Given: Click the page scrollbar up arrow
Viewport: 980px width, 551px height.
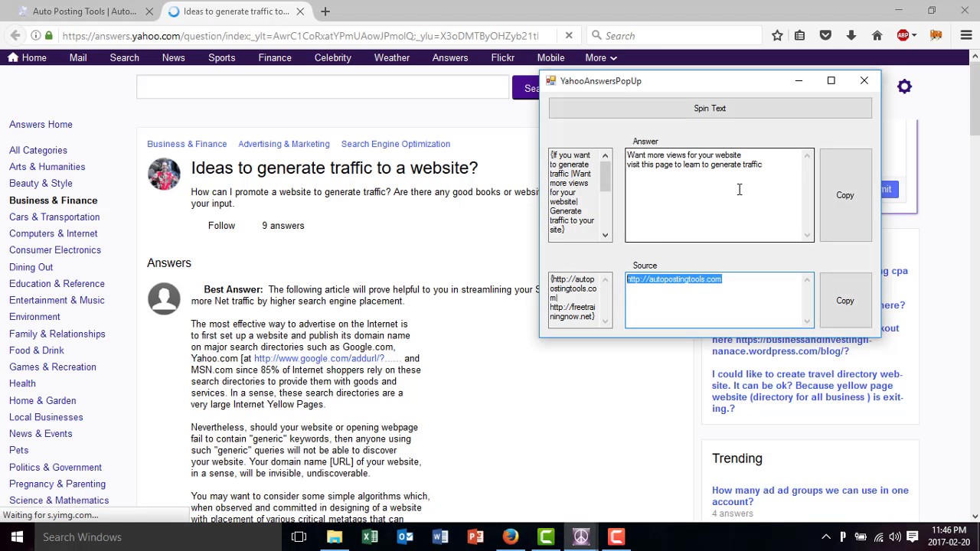Looking at the screenshot, I should [974, 56].
